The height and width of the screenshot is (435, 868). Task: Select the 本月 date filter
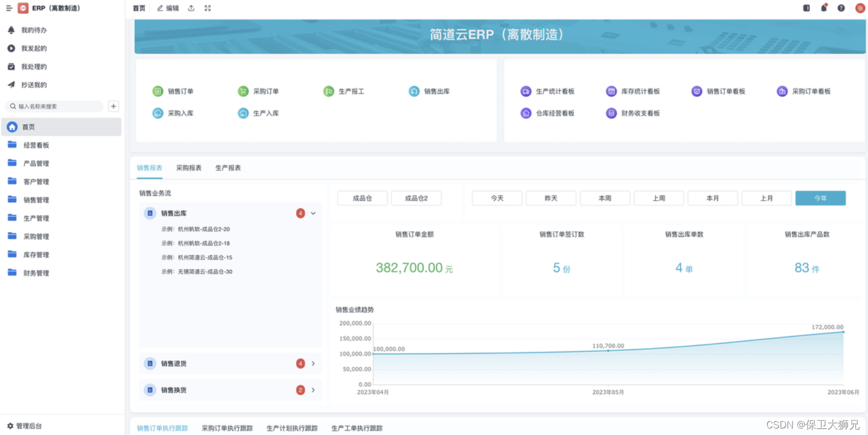[712, 198]
